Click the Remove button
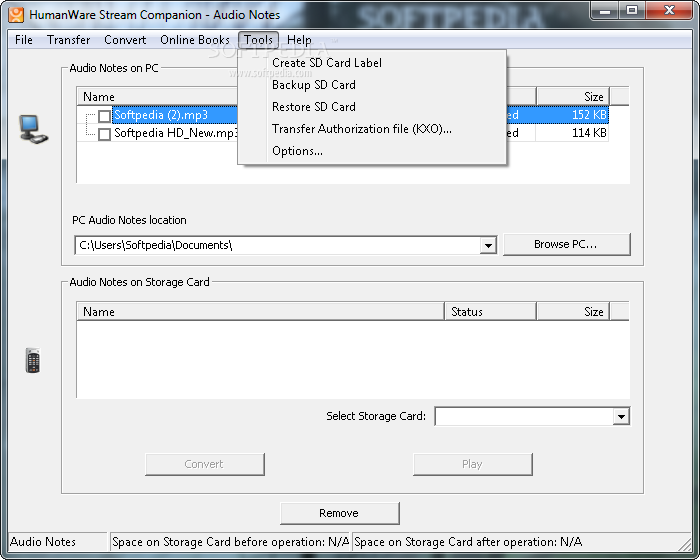Viewport: 700px width, 560px height. point(339,513)
